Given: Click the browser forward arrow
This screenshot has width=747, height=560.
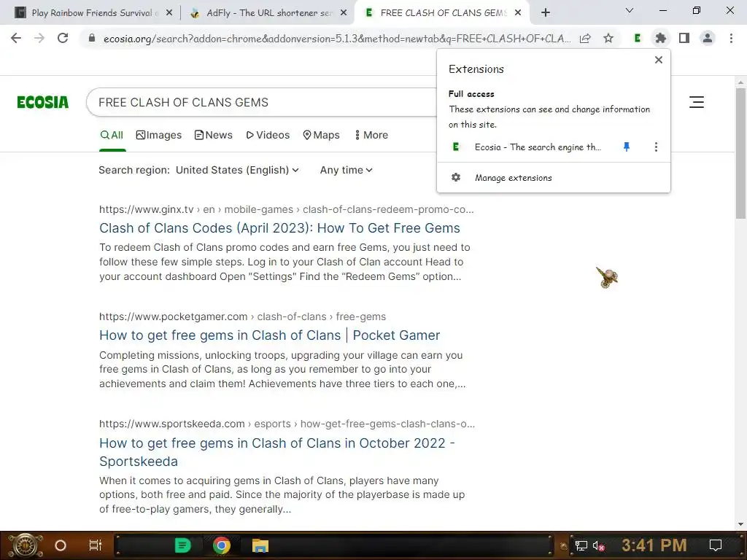Looking at the screenshot, I should coord(39,38).
